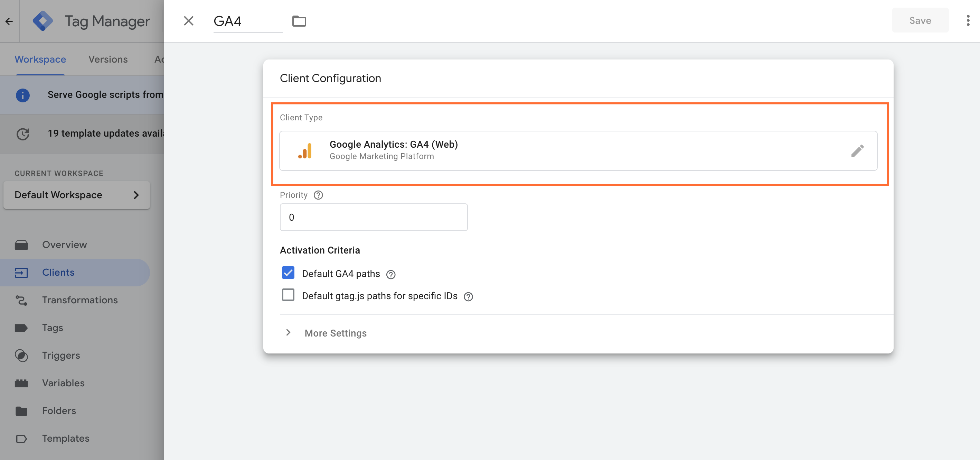
Task: Expand the More Settings section
Action: pyautogui.click(x=289, y=332)
